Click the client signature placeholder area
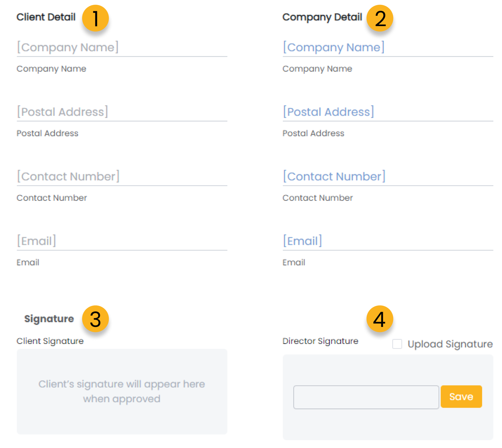 point(122,392)
